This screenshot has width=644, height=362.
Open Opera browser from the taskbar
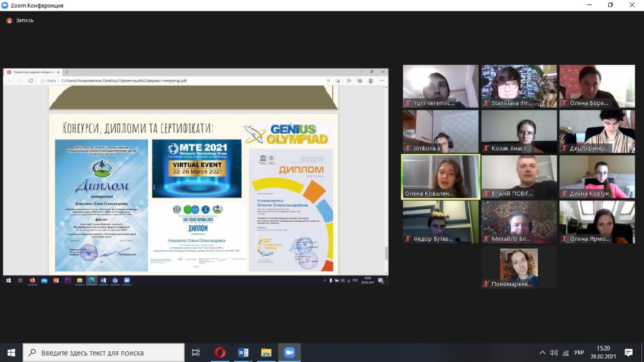pos(219,353)
